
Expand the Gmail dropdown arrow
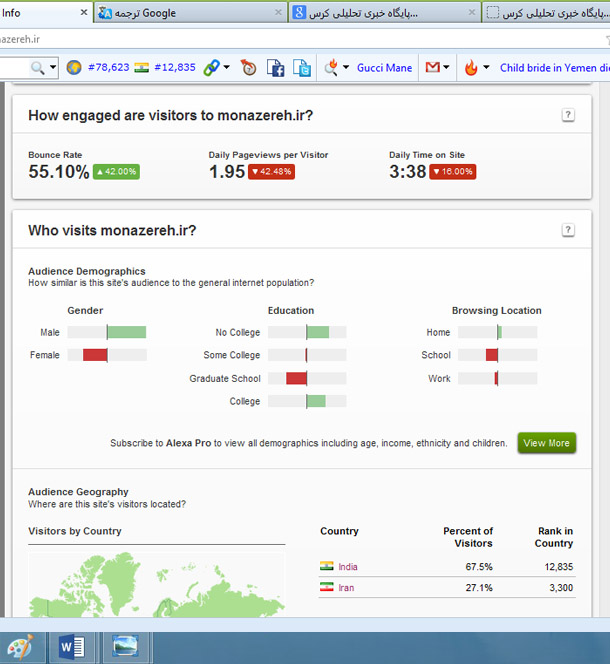[x=446, y=67]
